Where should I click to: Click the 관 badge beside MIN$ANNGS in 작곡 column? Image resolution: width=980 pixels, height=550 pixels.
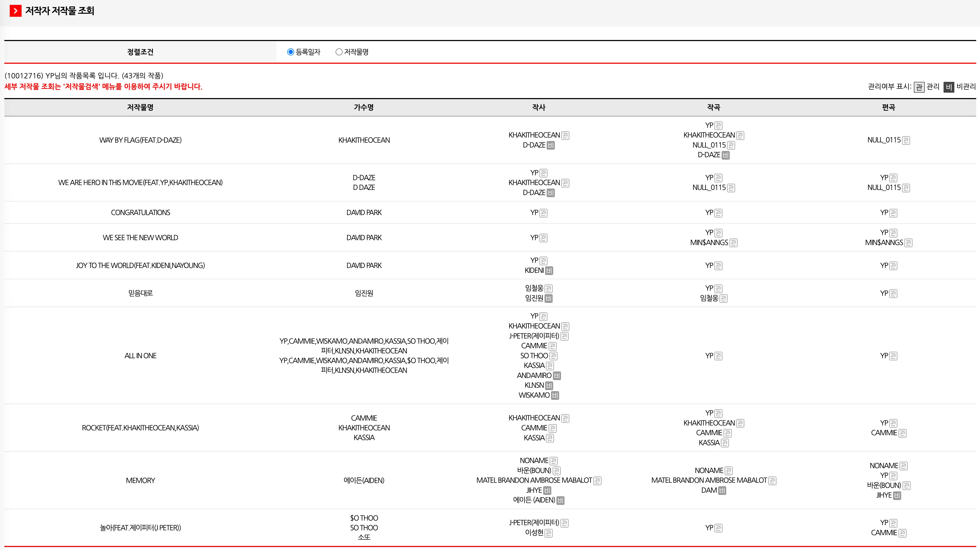click(733, 243)
